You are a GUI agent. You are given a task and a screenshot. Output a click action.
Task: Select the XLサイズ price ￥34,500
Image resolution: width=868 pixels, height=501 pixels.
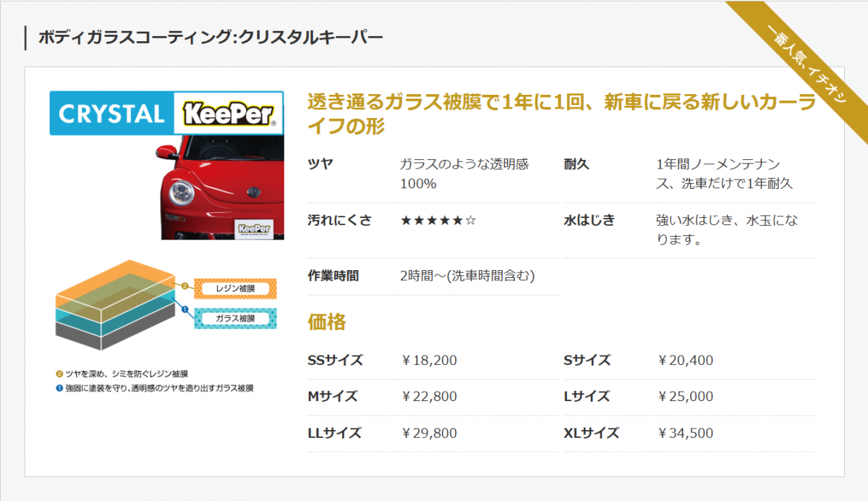[x=685, y=433]
